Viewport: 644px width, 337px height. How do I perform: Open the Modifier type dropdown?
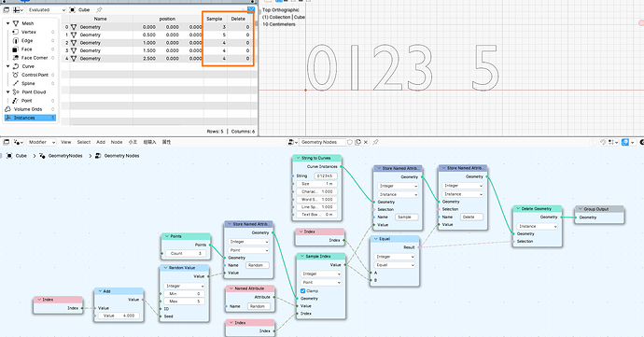click(41, 142)
